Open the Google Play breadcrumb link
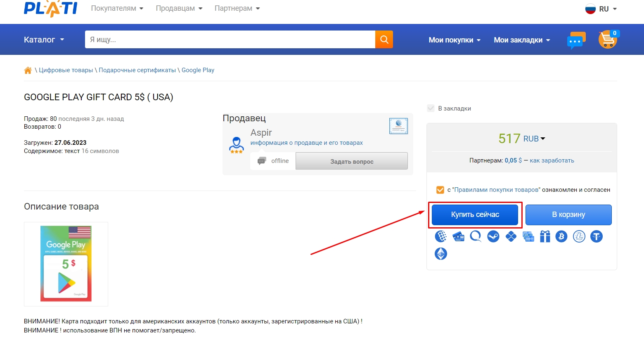 pos(198,70)
